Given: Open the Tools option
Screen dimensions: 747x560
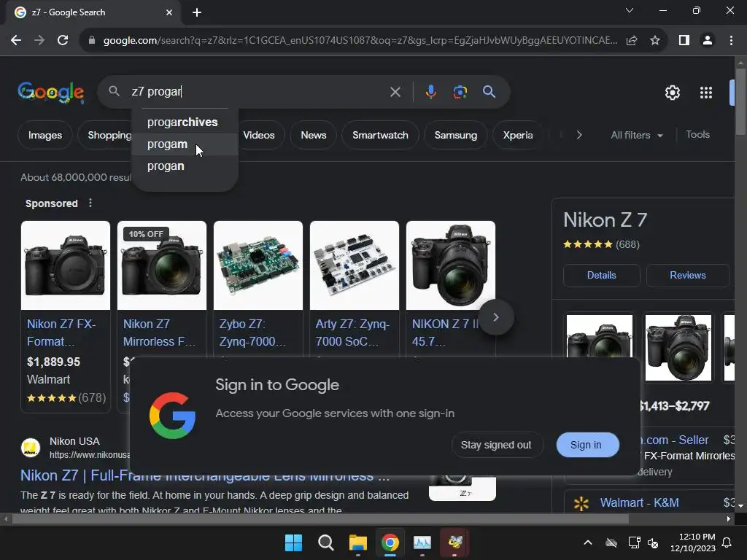Looking at the screenshot, I should (x=697, y=135).
